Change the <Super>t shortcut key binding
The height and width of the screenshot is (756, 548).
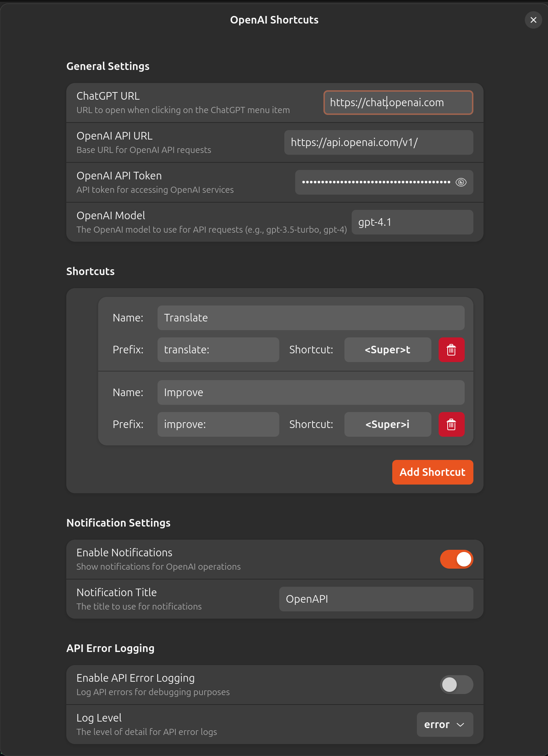(388, 350)
